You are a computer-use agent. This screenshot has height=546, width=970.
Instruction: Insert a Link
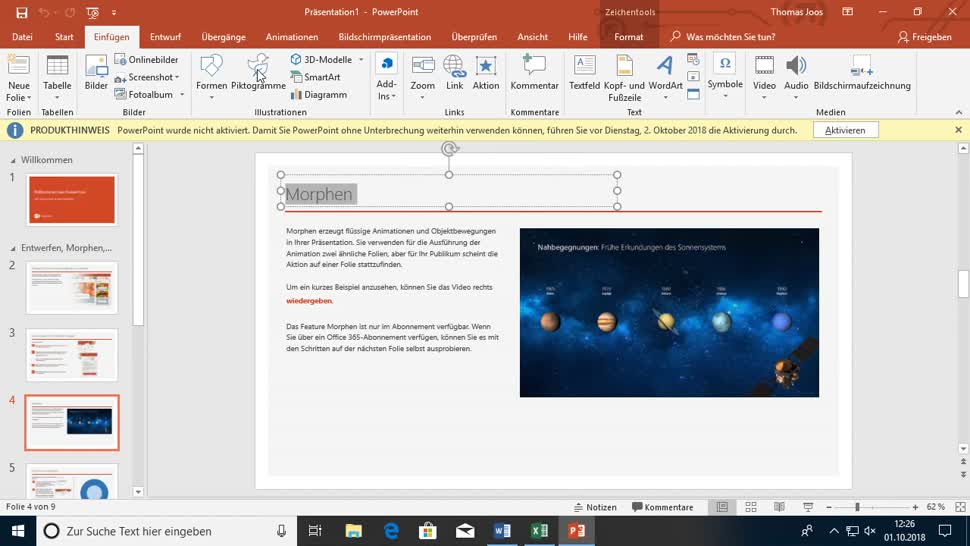454,73
